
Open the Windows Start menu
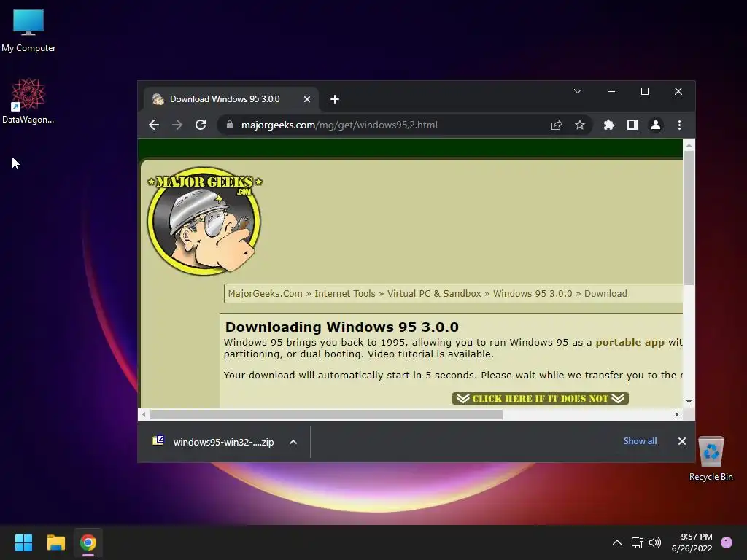click(23, 542)
